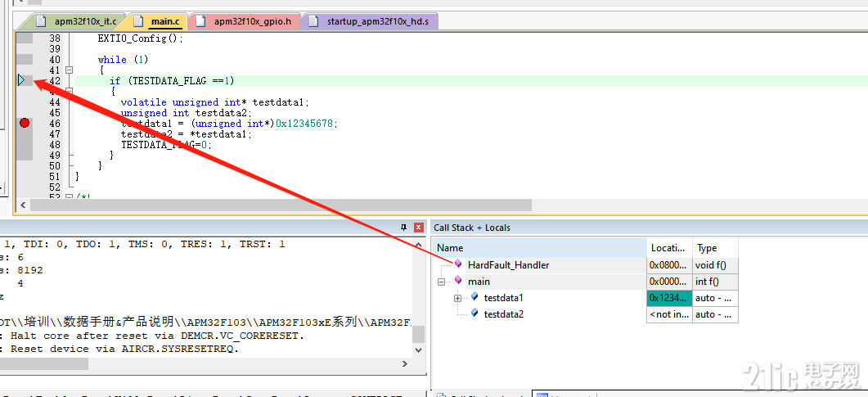
Task: Click line number 44 in the gutter
Action: (x=55, y=102)
